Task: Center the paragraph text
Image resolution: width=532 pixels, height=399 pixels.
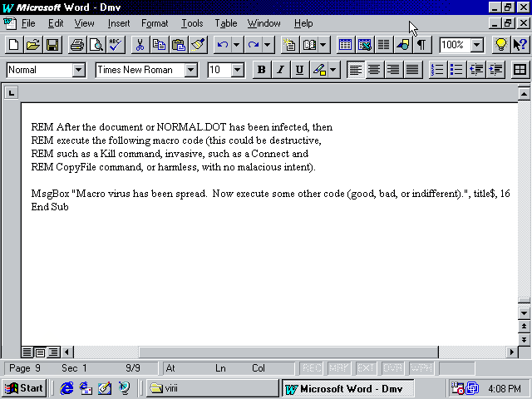Action: (x=374, y=70)
